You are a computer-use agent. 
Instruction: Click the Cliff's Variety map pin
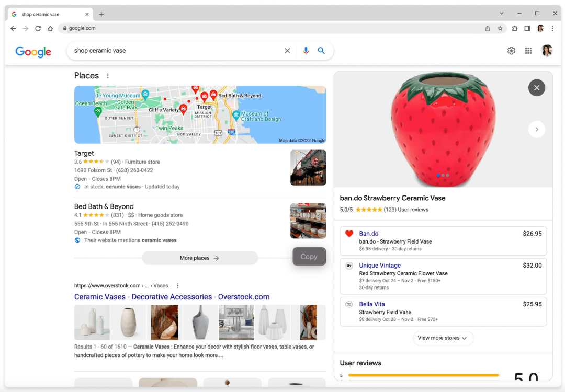pos(184,108)
